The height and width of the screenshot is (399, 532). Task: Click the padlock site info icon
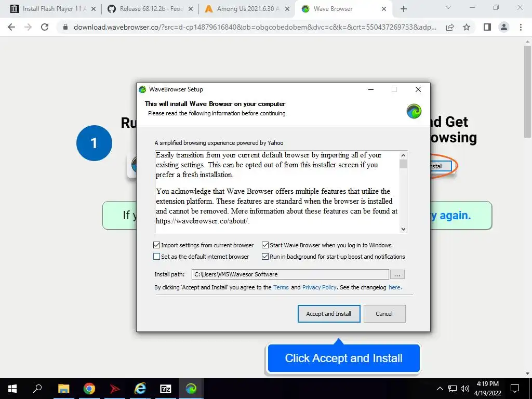(x=65, y=27)
